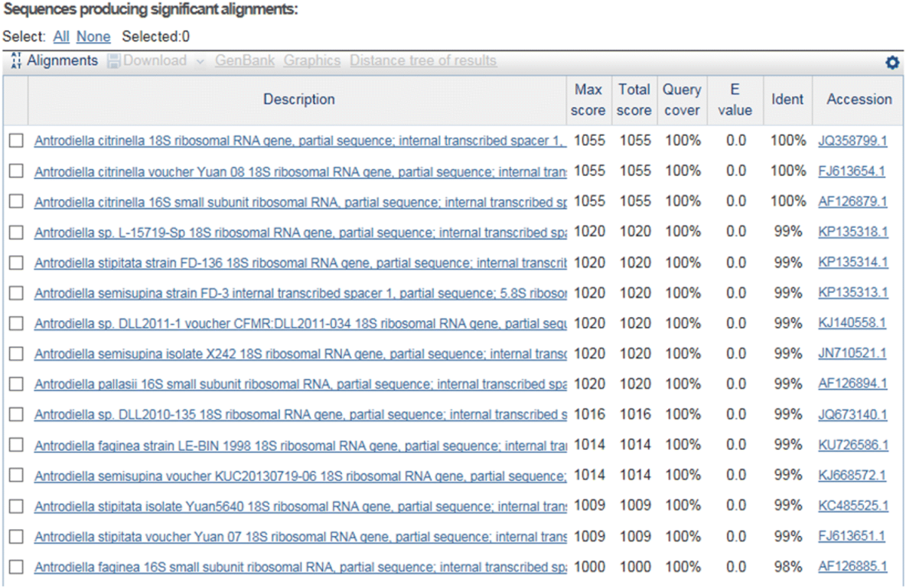Viewport: 906px width, 588px height.
Task: Check the box for FJ613651.1 row
Action: click(x=16, y=537)
